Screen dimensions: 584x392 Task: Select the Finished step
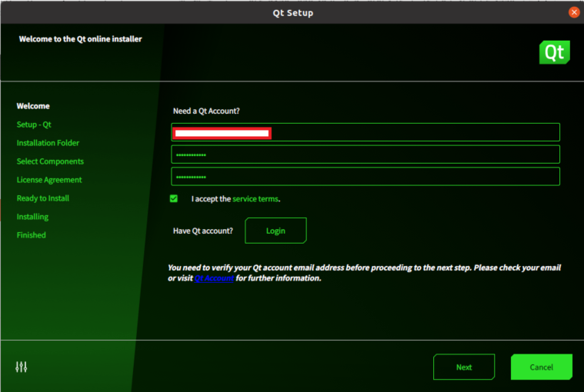pos(32,235)
